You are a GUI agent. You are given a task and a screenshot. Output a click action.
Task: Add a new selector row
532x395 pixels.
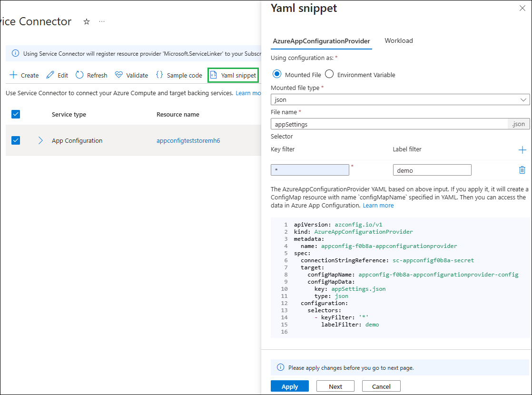point(522,149)
